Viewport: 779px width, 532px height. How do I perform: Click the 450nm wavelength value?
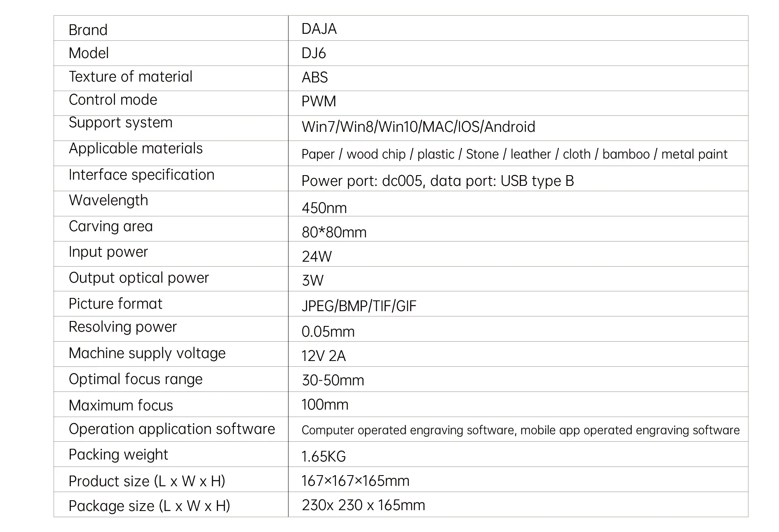(324, 208)
